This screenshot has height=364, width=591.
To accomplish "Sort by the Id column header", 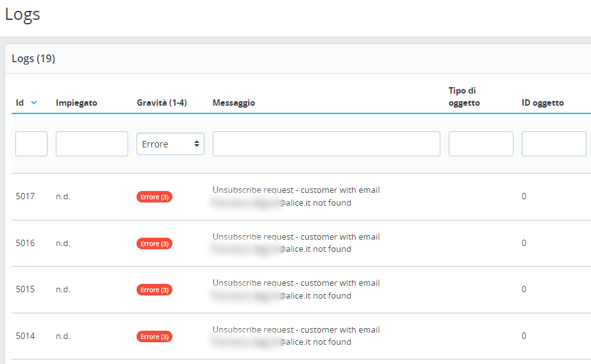I will (20, 103).
